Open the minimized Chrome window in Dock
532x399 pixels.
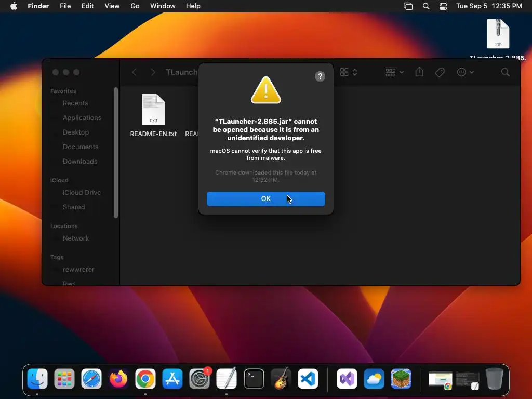[441, 380]
